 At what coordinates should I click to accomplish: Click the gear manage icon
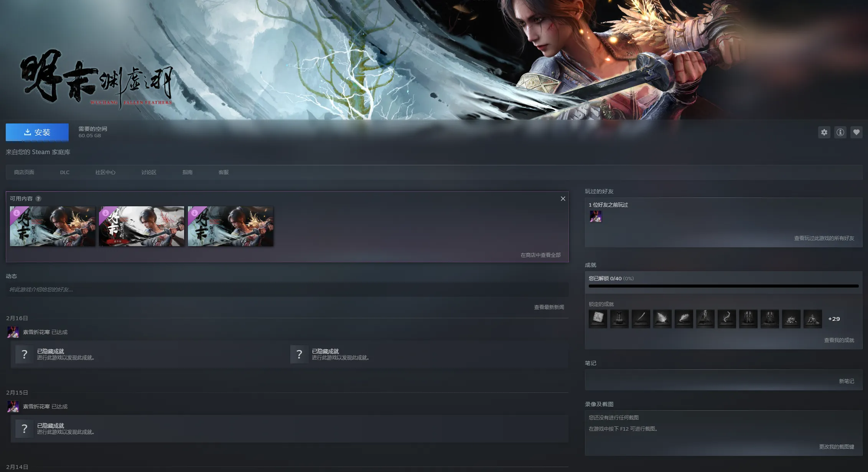coord(824,132)
